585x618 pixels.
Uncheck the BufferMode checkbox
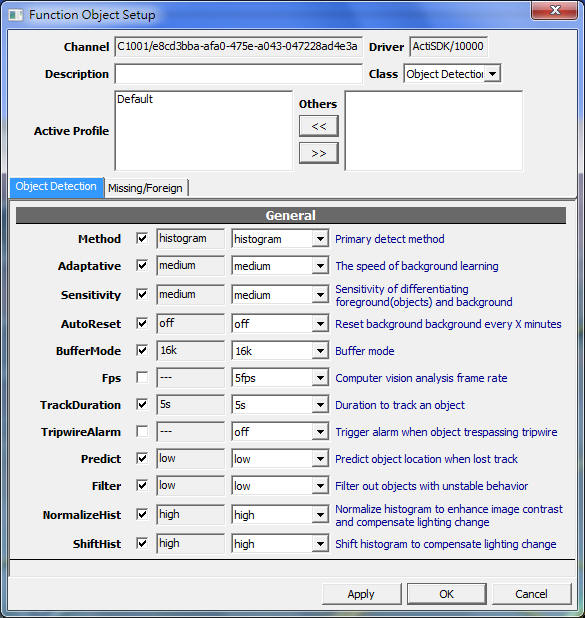tap(142, 350)
